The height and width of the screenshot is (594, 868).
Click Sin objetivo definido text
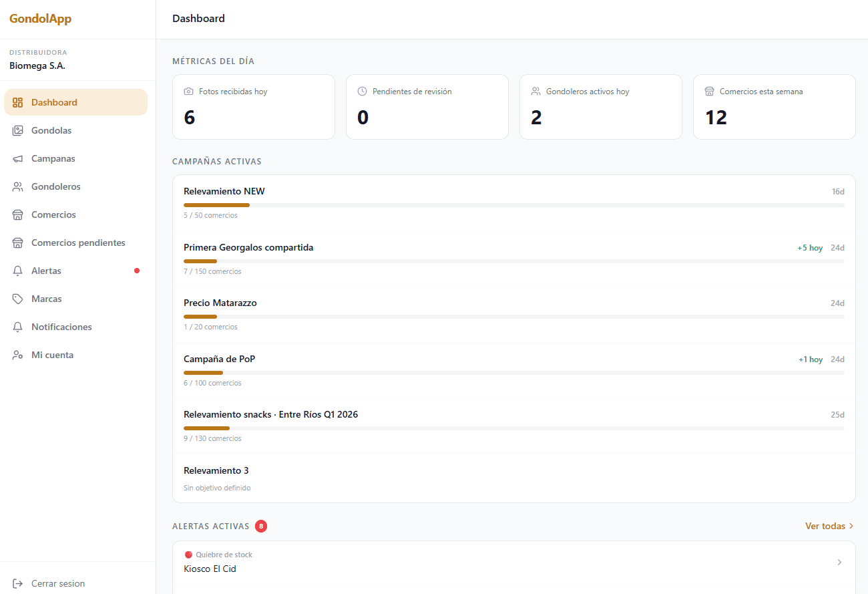click(217, 488)
